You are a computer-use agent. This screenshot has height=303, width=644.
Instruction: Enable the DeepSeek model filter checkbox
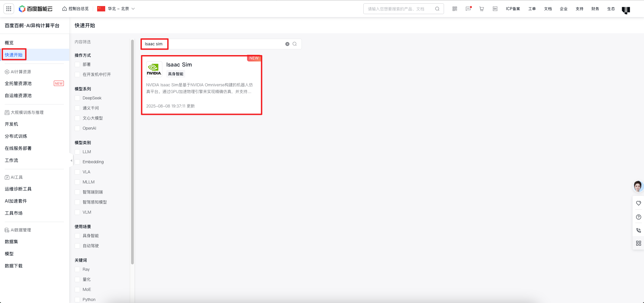(78, 98)
